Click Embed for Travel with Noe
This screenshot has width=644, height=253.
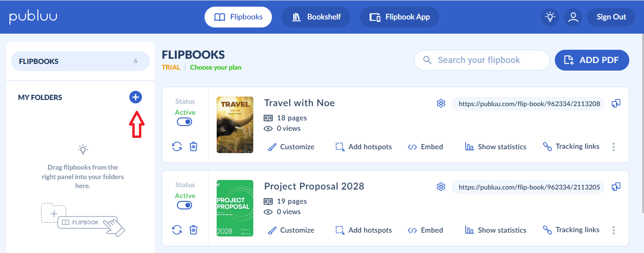click(x=425, y=147)
